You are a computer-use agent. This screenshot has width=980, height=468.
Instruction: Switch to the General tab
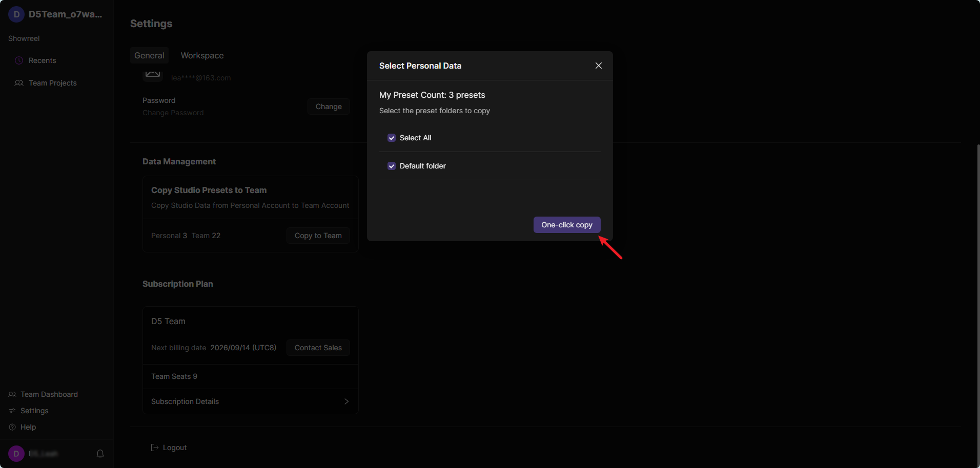coord(149,55)
